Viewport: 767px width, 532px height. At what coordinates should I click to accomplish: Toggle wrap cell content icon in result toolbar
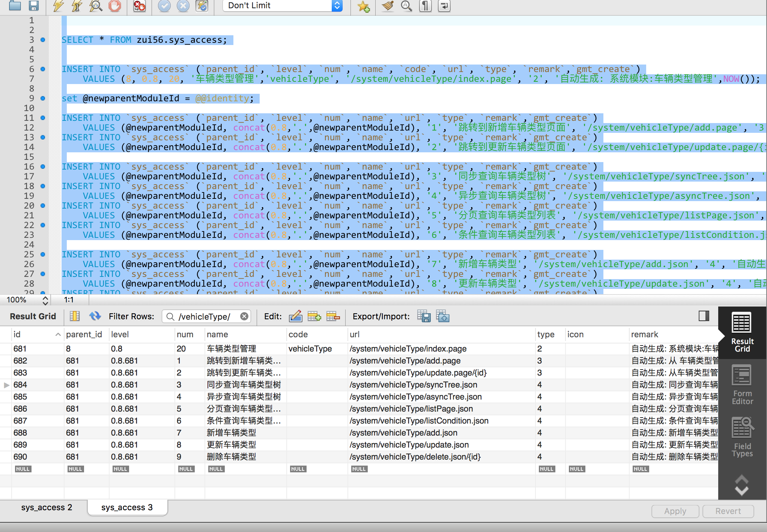pos(75,316)
